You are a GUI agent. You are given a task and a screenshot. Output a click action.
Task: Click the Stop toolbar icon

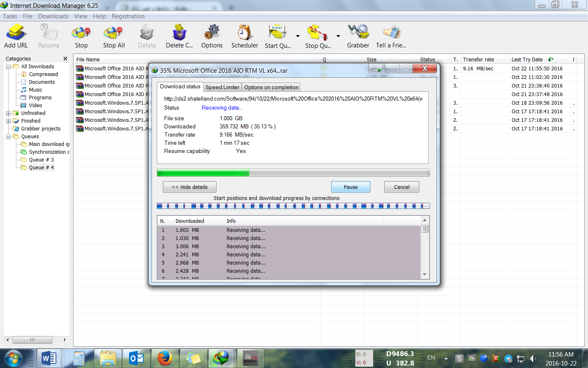(81, 36)
